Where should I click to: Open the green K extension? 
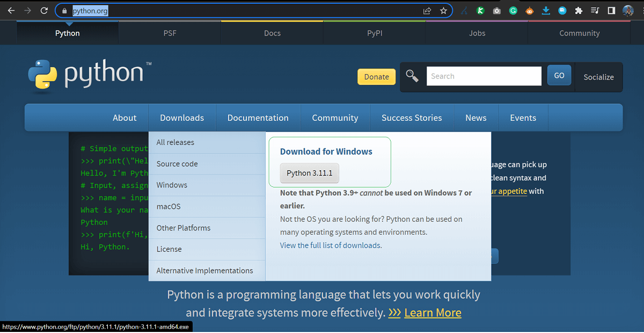[x=481, y=11]
